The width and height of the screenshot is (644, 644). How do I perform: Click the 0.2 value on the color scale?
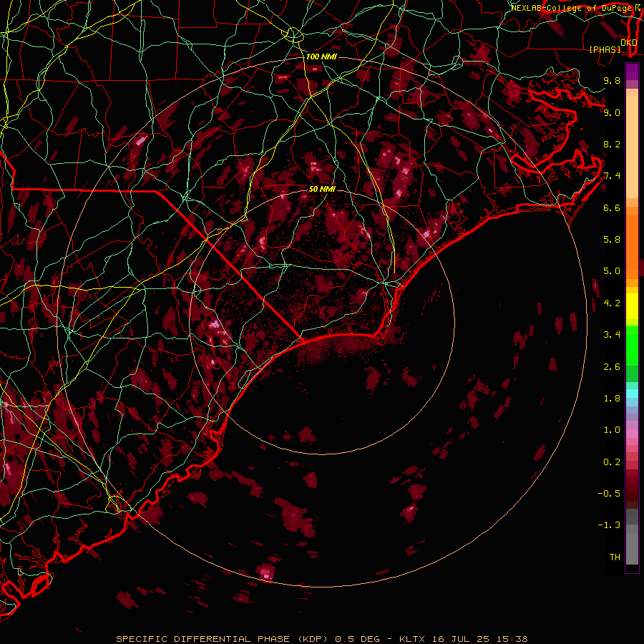[x=612, y=462]
